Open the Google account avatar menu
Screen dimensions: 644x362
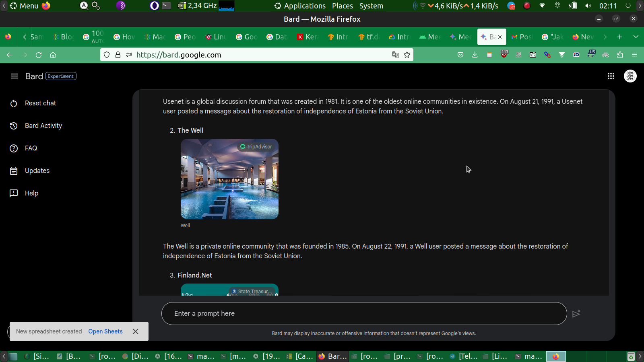[630, 76]
